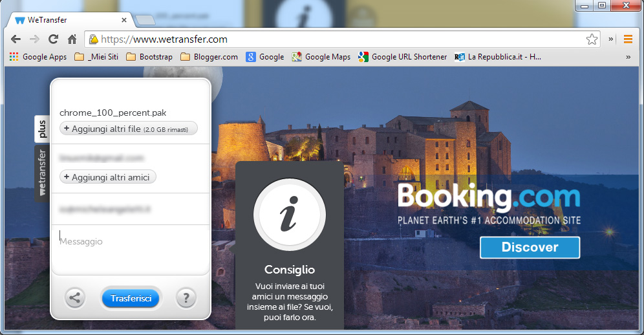
Task: Open the browser home page icon
Action: 72,39
